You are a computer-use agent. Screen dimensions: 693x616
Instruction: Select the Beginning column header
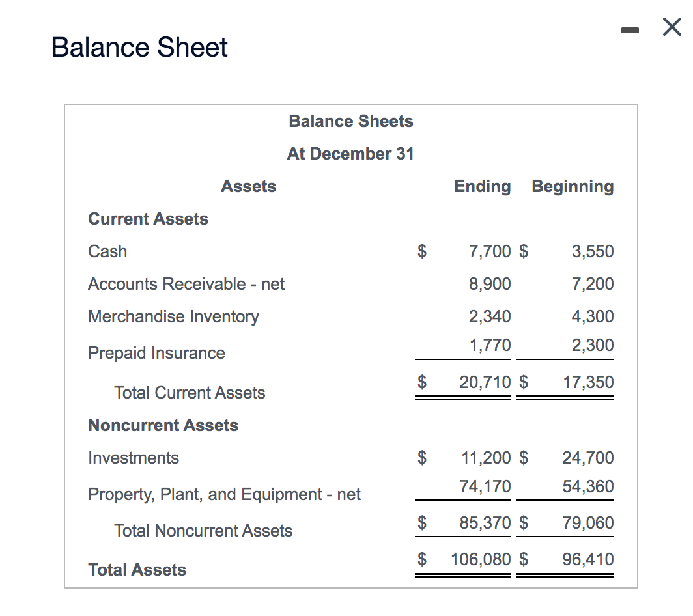point(573,186)
